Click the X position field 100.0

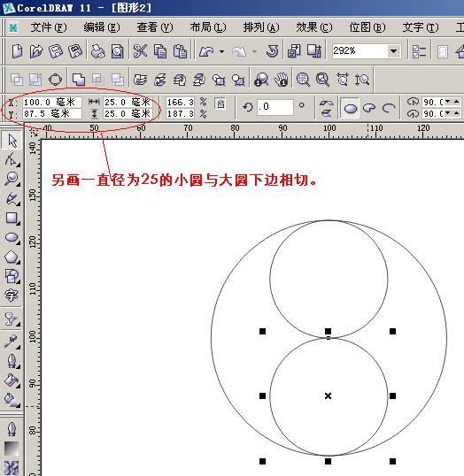[x=51, y=102]
